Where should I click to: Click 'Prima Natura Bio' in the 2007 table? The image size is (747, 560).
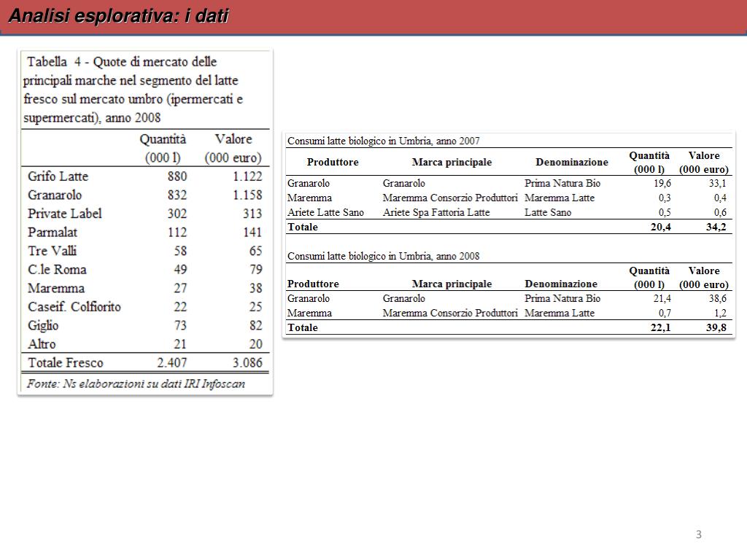tap(562, 183)
